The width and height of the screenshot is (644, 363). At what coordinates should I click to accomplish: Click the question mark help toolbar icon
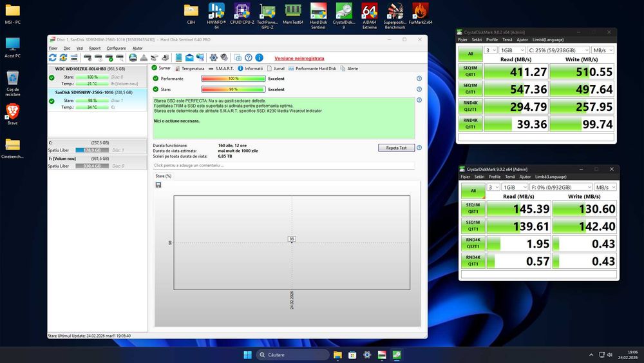click(x=249, y=57)
